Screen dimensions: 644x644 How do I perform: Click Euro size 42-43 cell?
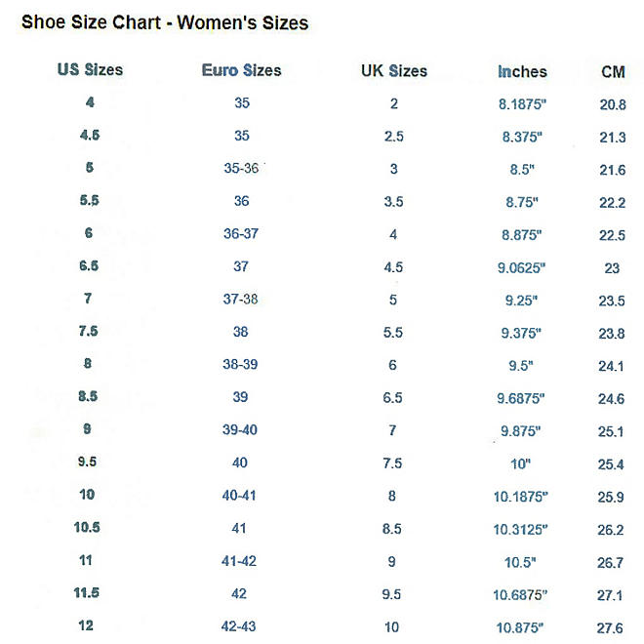point(241,625)
